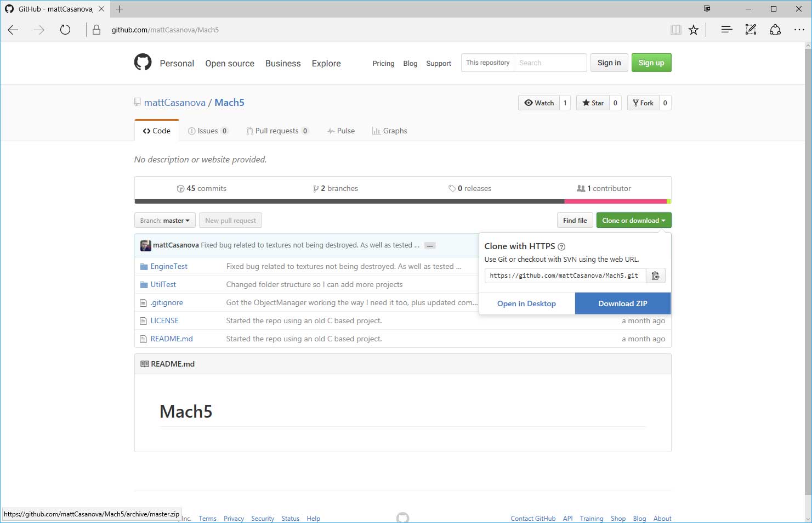
Task: Click Open in Desktop
Action: [526, 303]
